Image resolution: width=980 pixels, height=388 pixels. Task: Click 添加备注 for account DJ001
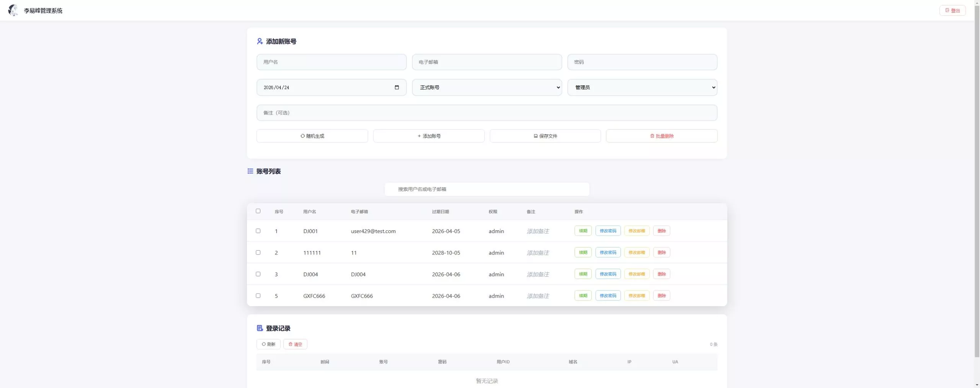(x=537, y=231)
